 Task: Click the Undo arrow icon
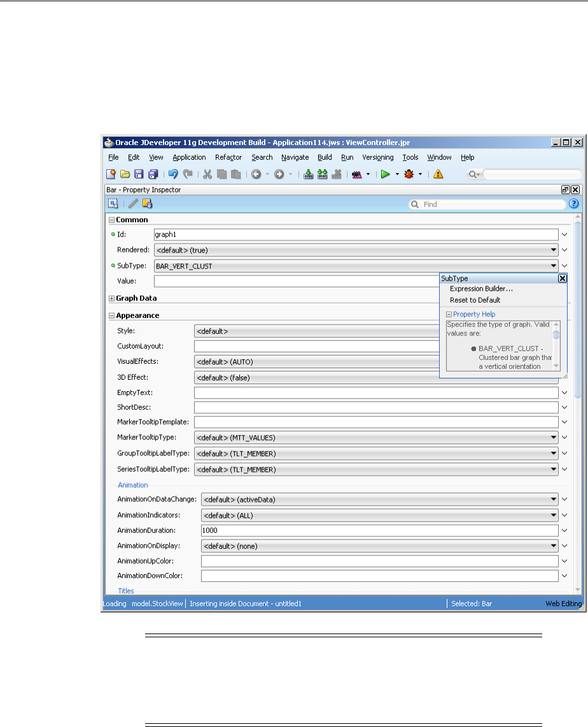[173, 174]
